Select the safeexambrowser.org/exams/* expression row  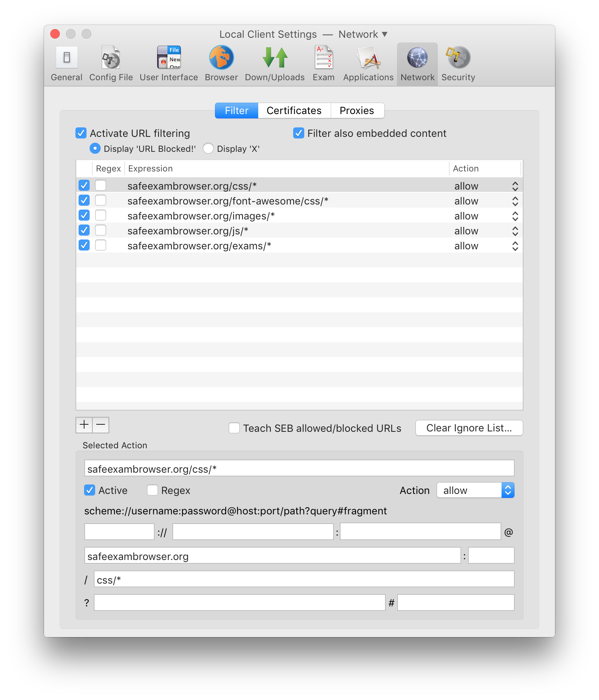coord(299,246)
